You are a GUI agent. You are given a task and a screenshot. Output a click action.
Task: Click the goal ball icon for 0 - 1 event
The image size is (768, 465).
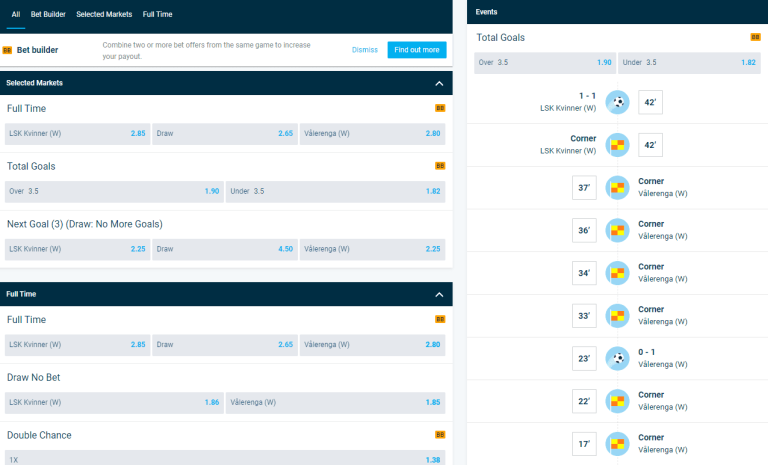(x=618, y=358)
